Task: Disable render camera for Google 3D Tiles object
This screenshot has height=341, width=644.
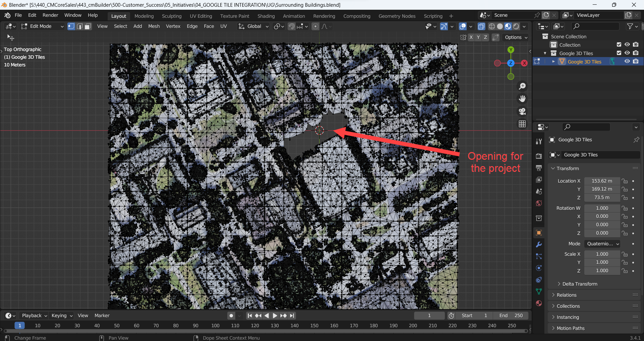Action: tap(636, 61)
